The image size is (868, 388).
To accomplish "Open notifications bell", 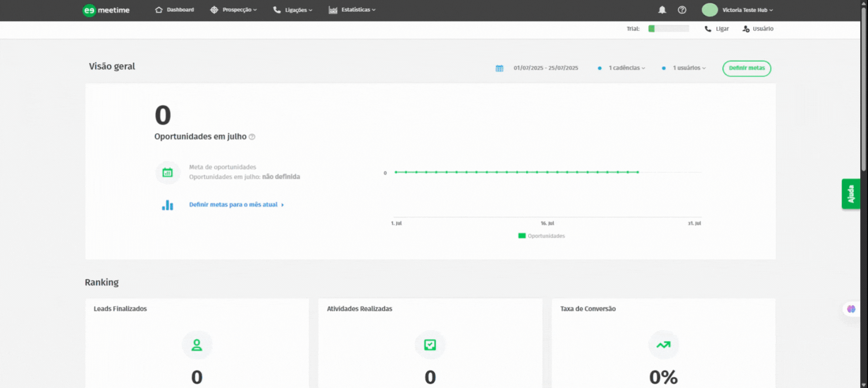I will 662,9.
